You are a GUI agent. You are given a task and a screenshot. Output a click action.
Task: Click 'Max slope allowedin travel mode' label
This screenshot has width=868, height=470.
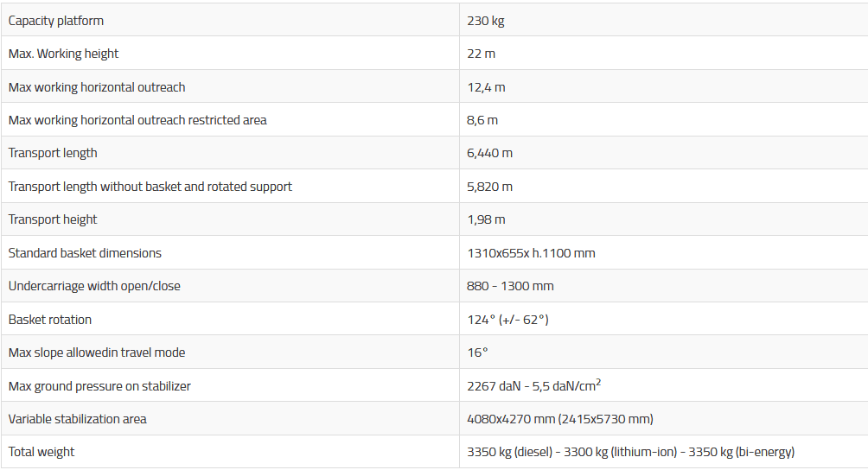97,352
